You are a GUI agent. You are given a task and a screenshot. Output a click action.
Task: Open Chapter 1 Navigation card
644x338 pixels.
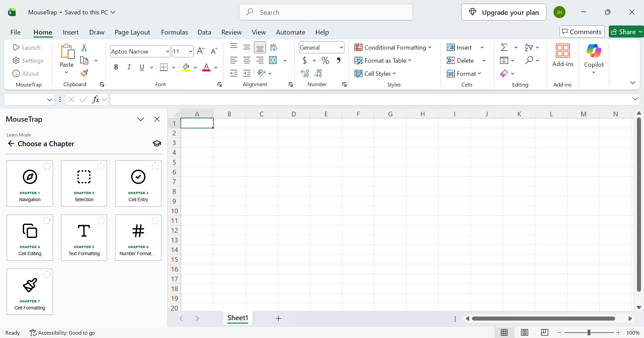point(30,183)
